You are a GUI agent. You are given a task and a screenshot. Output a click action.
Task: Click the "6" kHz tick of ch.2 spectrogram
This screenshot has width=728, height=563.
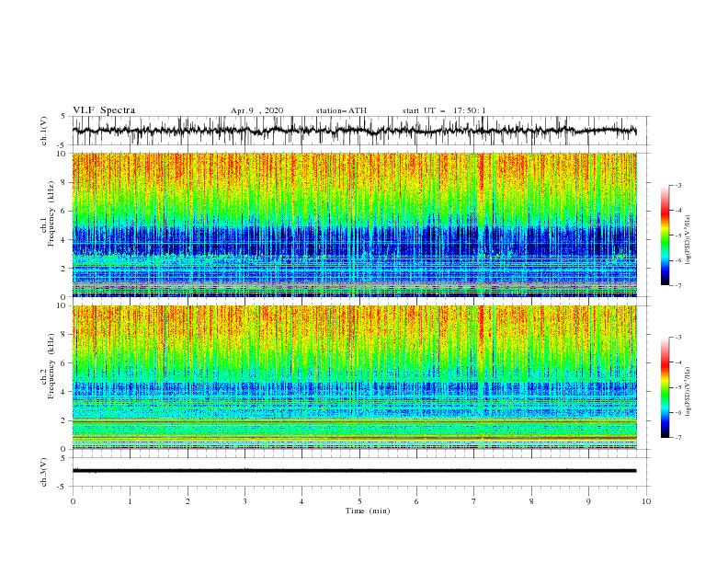pyautogui.click(x=65, y=363)
